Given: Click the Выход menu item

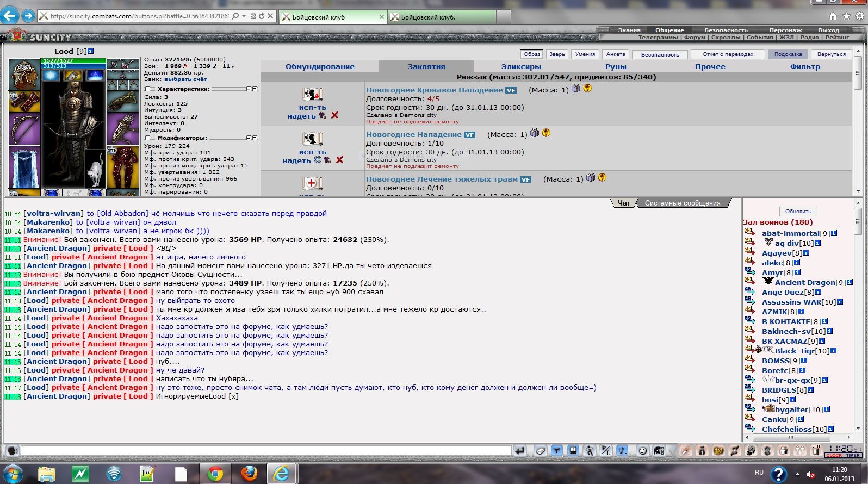Looking at the screenshot, I should (828, 30).
